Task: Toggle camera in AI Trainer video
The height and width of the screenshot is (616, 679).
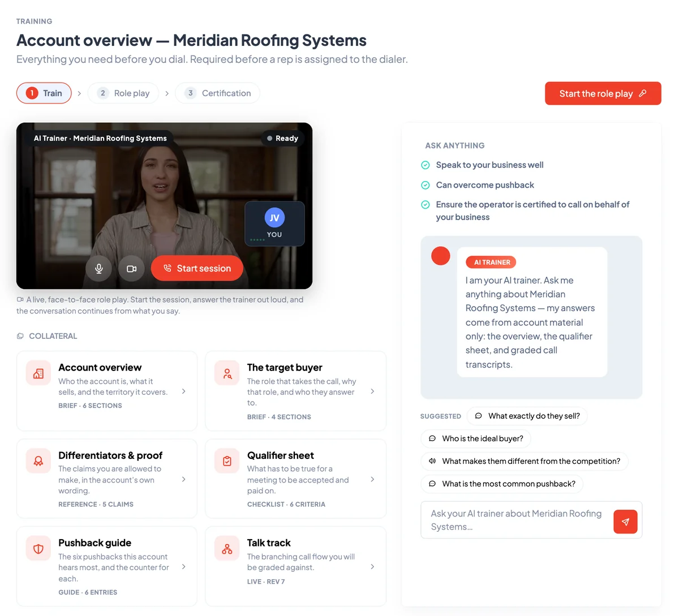Action: point(132,269)
